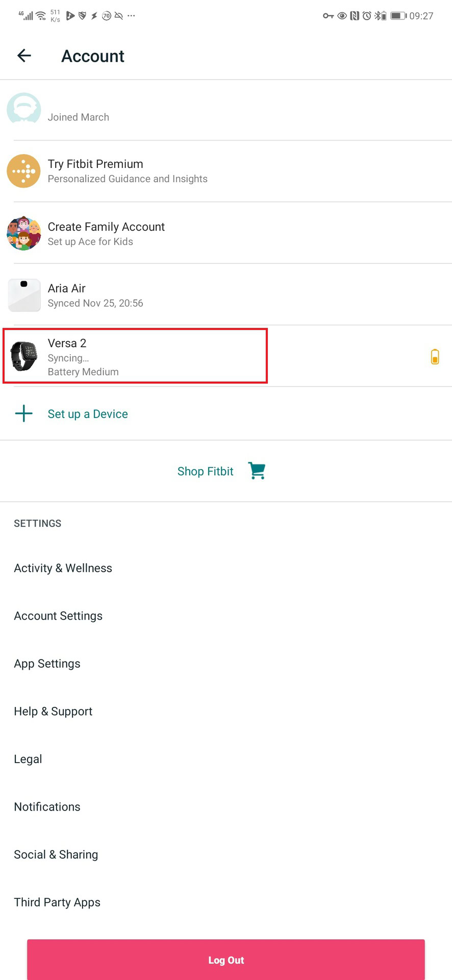Open Notifications settings
This screenshot has width=452, height=980.
(47, 807)
